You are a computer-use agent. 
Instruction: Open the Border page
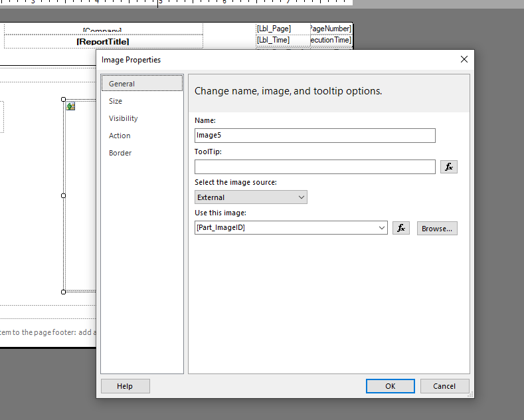tap(120, 153)
